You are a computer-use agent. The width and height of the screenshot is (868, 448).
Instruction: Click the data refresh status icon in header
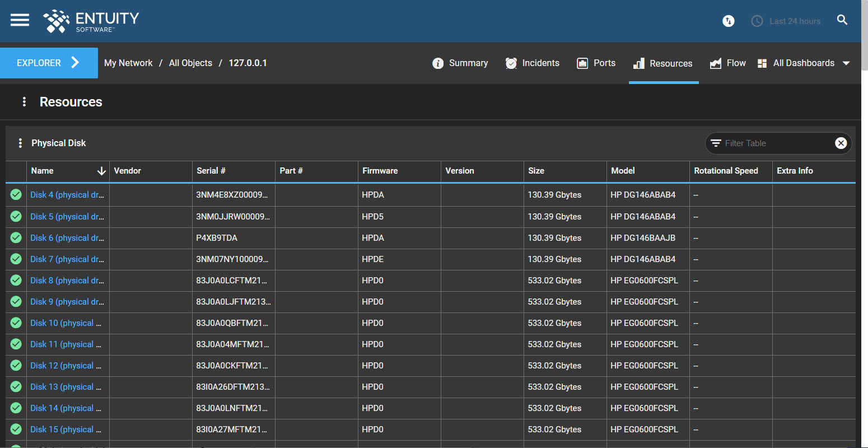728,21
